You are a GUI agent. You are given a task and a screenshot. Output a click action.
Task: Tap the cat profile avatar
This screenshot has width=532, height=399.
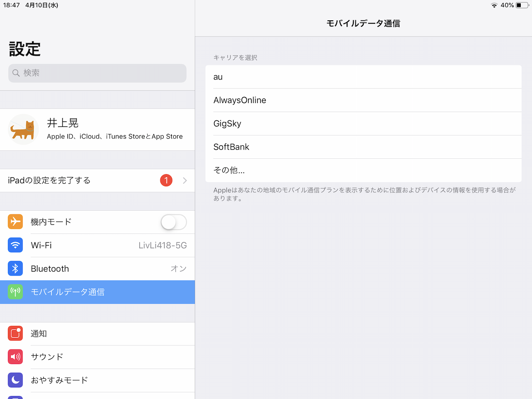23,129
